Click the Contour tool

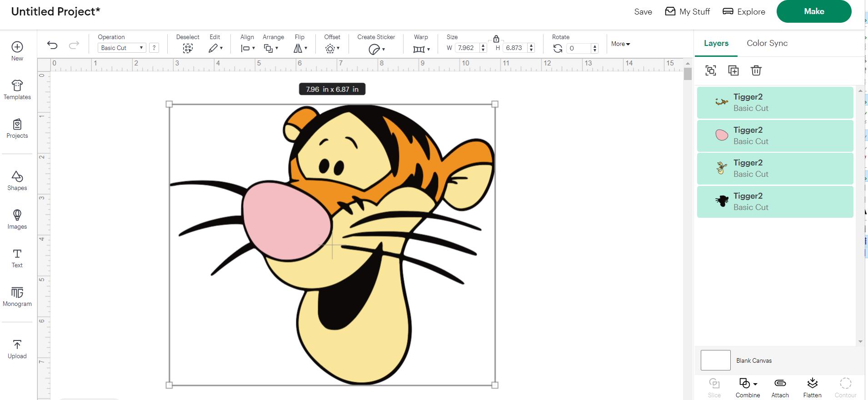click(845, 387)
